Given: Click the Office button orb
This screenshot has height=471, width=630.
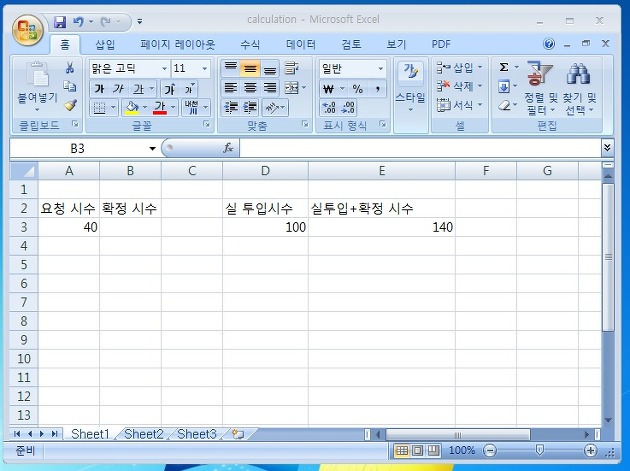Looking at the screenshot, I should click(x=28, y=30).
